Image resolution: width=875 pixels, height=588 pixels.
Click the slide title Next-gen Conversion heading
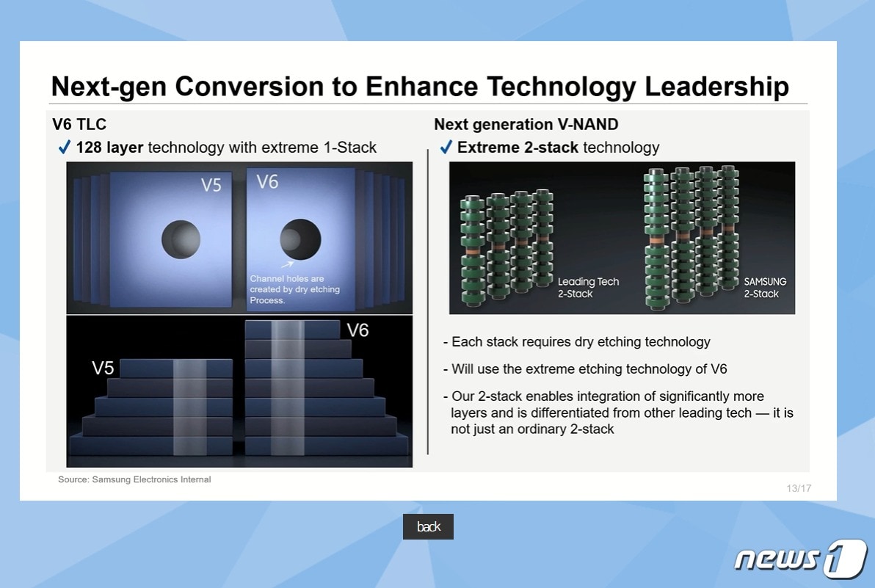point(419,87)
